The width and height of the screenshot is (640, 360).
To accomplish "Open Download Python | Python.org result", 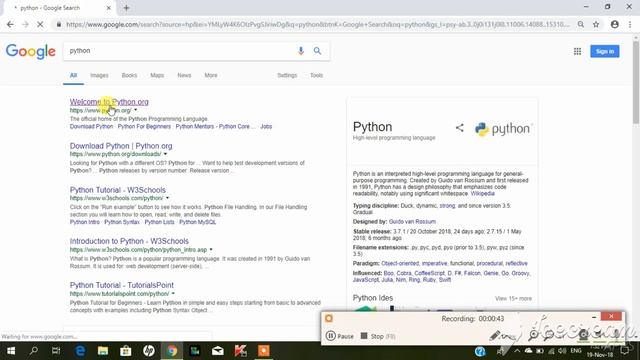I will tap(121, 146).
